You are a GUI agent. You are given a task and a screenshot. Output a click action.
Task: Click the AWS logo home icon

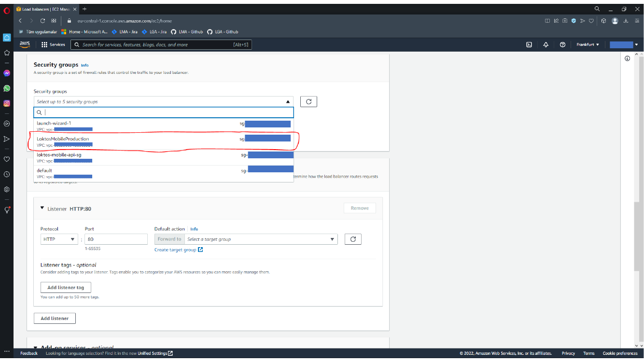(x=25, y=44)
